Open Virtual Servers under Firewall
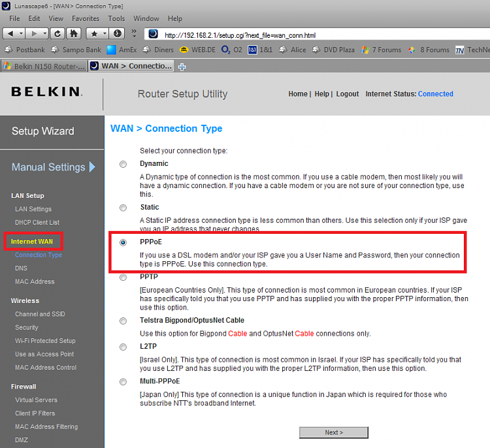Image resolution: width=490 pixels, height=448 pixels. point(36,400)
